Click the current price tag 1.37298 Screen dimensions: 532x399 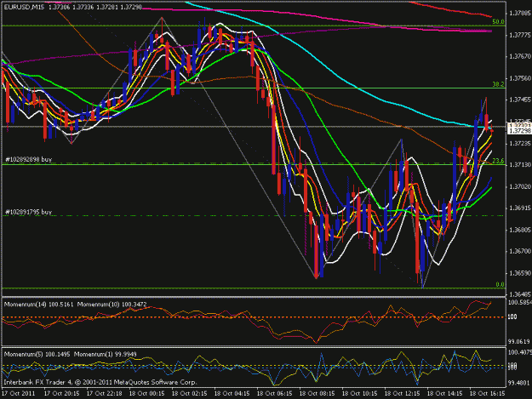(x=520, y=131)
